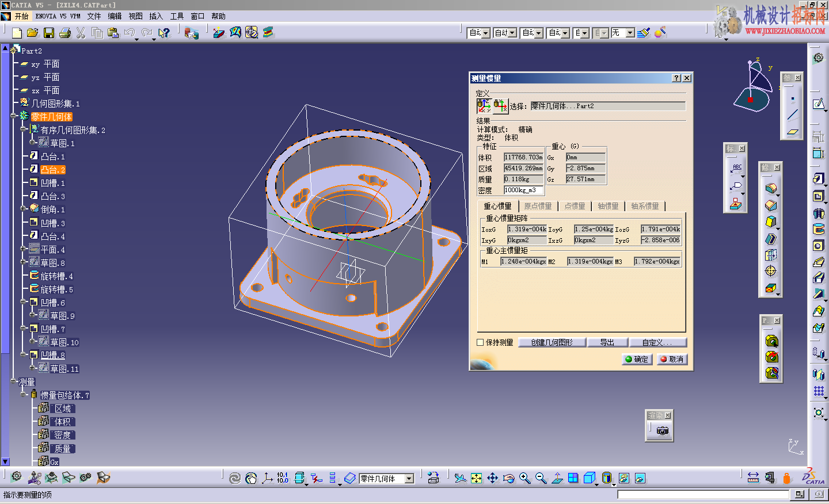Viewport: 829px width, 504px height.
Task: Open the first 自动 dropdown in properties toolbar
Action: [485, 33]
